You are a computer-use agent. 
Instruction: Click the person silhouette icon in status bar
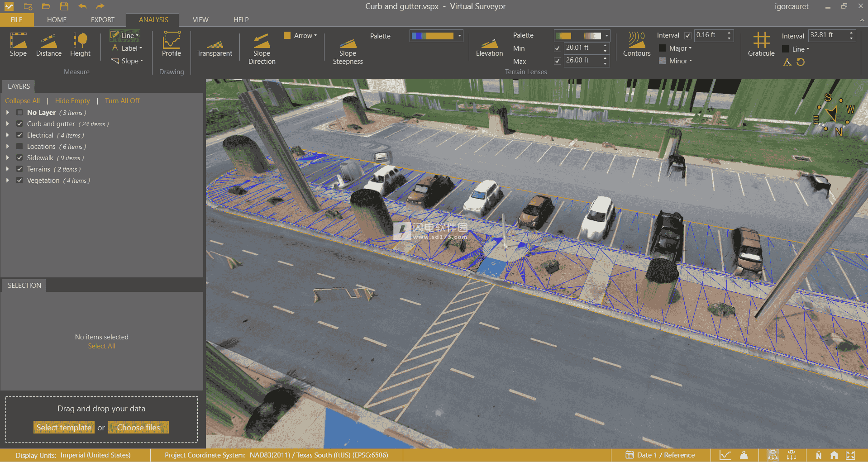coord(744,455)
